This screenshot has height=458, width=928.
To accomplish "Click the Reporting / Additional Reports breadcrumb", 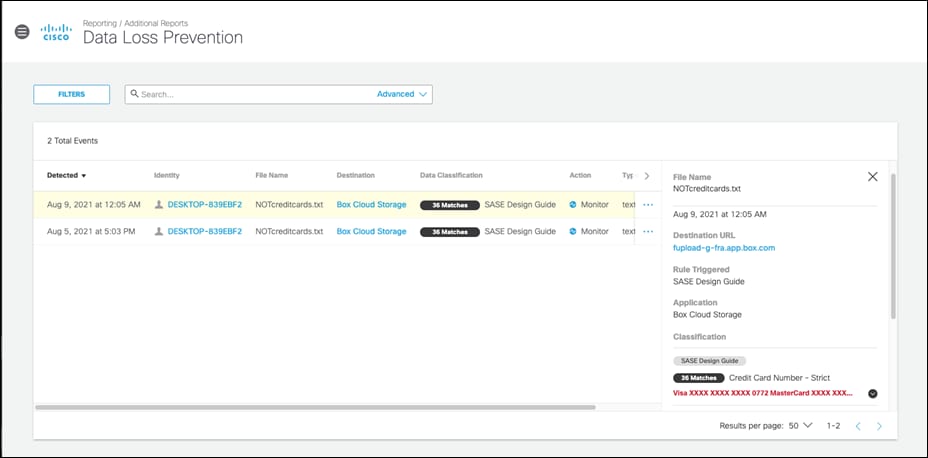I will (x=136, y=24).
